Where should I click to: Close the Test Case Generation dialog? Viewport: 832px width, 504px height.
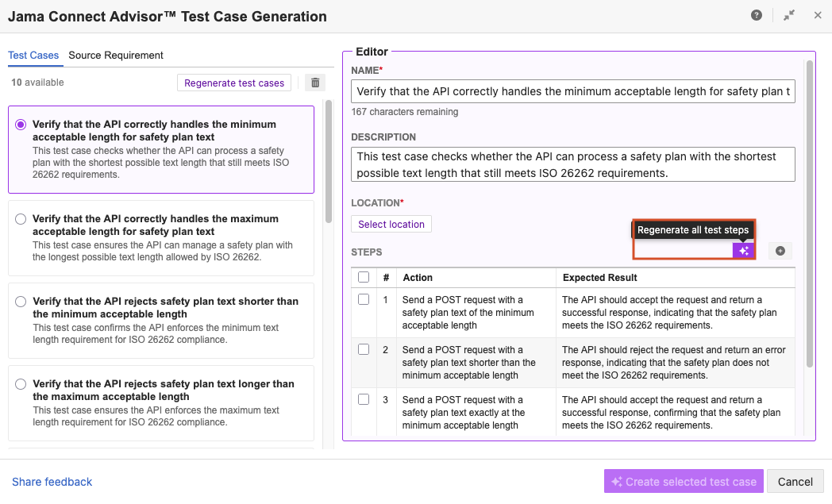tap(818, 15)
